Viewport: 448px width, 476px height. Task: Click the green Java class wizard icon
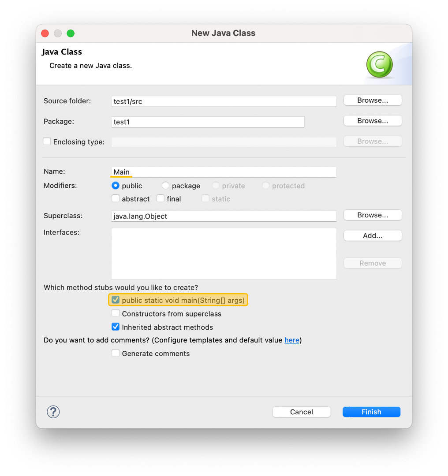[x=379, y=64]
